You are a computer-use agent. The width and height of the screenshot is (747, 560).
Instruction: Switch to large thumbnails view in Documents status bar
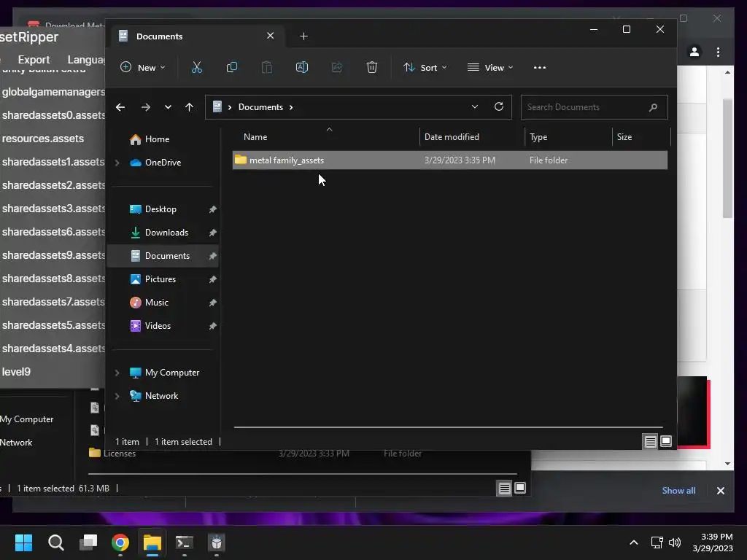pos(666,441)
